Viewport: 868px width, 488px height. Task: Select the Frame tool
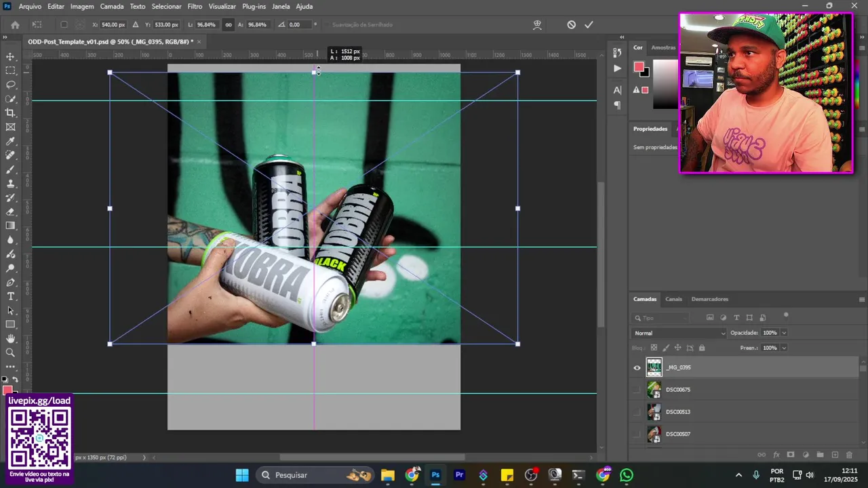click(x=10, y=127)
